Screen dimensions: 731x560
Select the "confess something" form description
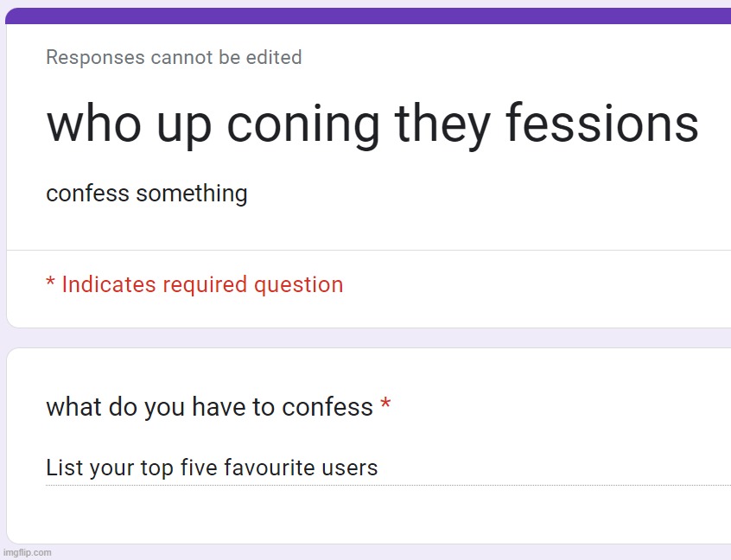146,194
